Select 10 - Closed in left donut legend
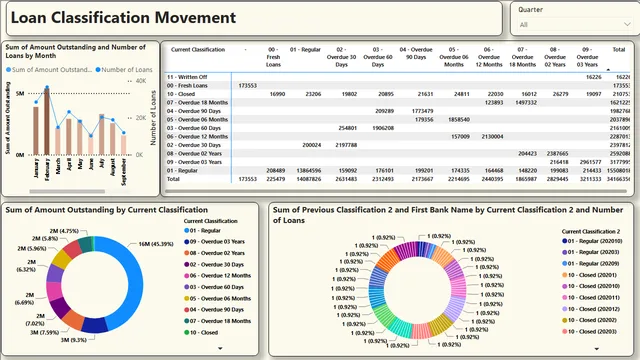Viewport: 640px width, 360px height. pyautogui.click(x=201, y=333)
